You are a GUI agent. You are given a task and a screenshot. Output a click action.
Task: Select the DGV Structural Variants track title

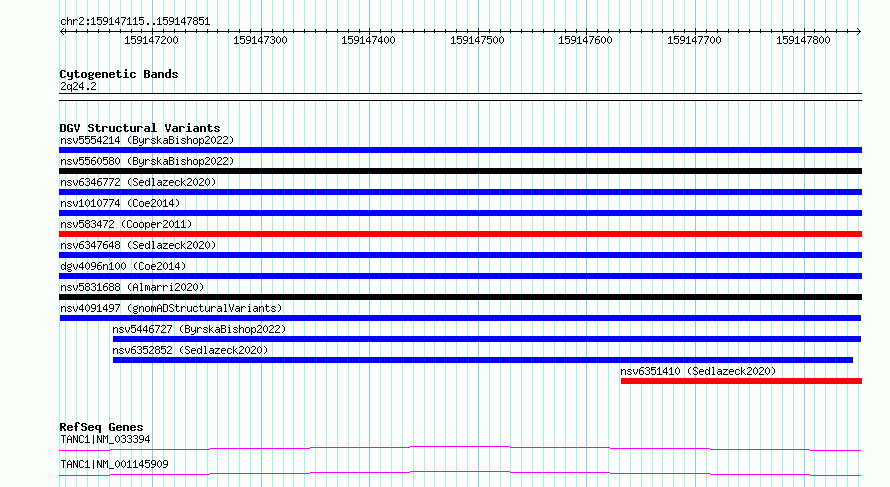(x=140, y=128)
